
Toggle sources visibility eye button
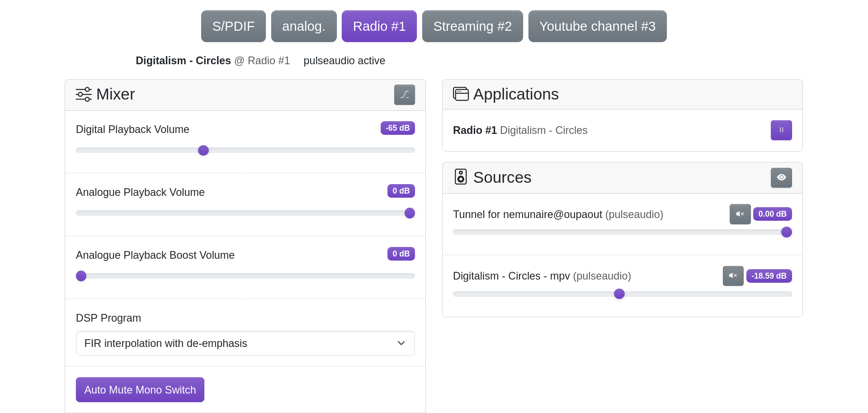pyautogui.click(x=781, y=177)
